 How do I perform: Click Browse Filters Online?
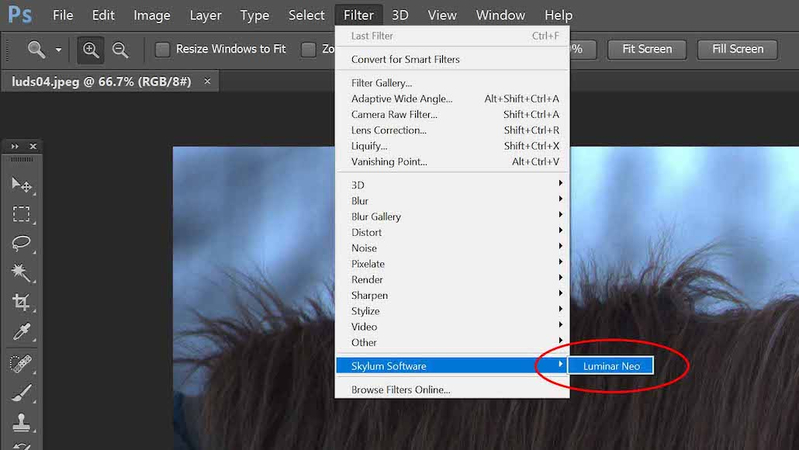pyautogui.click(x=452, y=390)
